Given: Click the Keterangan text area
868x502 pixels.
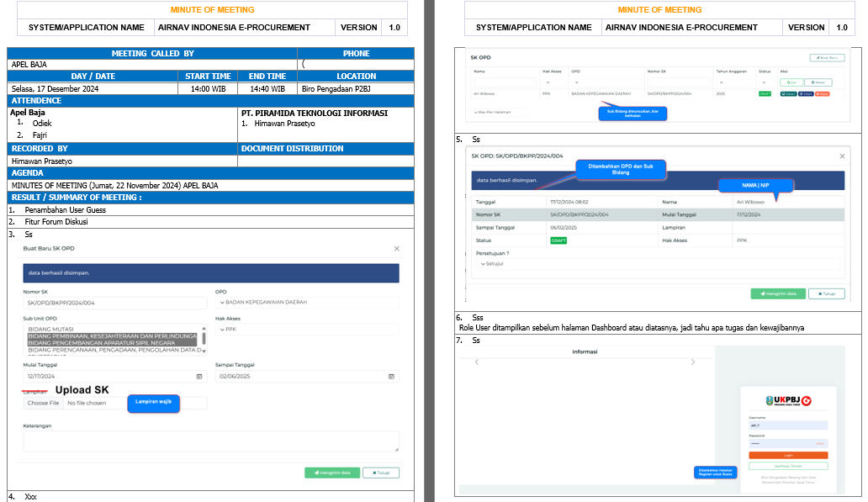Looking at the screenshot, I should [x=210, y=441].
